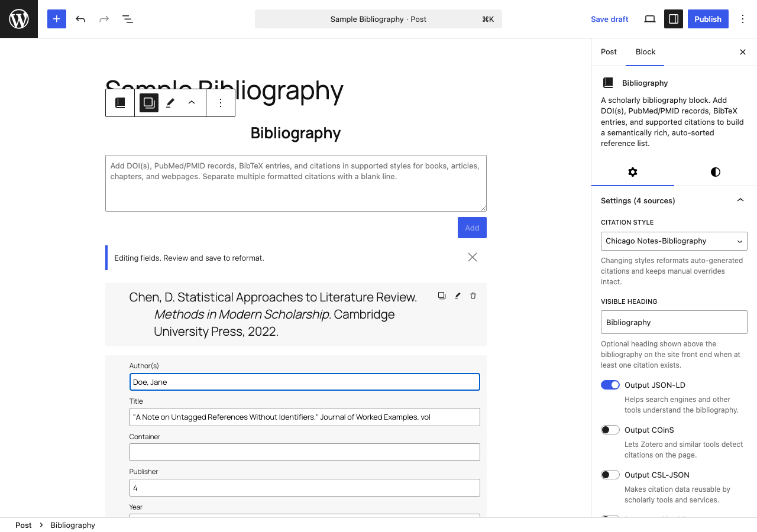Screen dimensions: 757x532
Task: Undo the last change
Action: point(80,19)
